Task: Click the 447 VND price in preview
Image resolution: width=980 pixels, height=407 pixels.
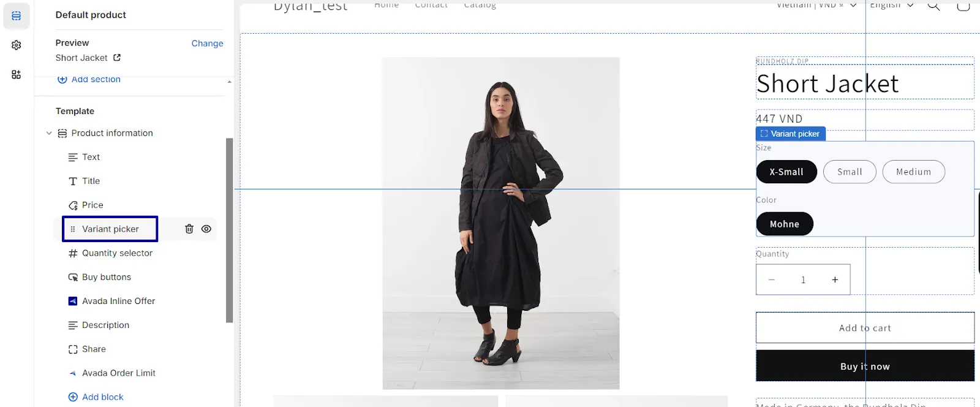Action: click(779, 119)
